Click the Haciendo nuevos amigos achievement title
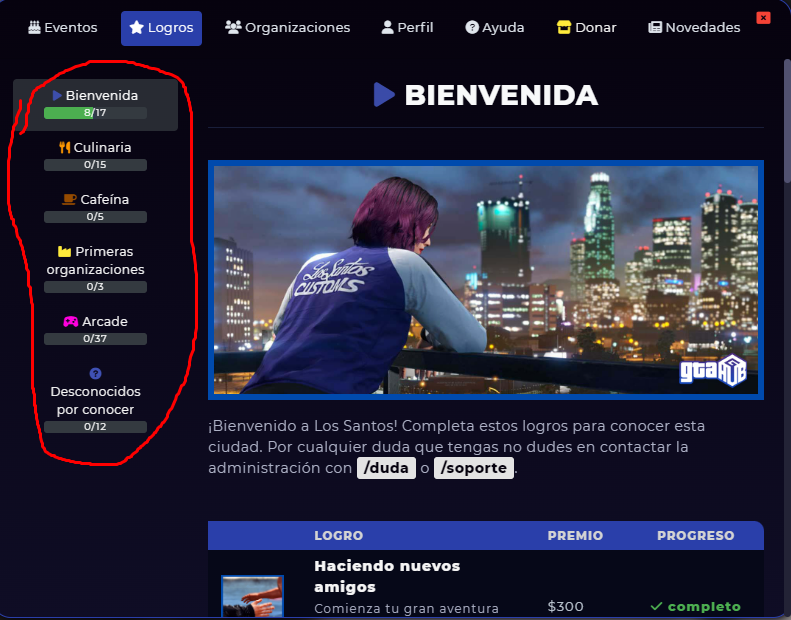 [x=387, y=576]
